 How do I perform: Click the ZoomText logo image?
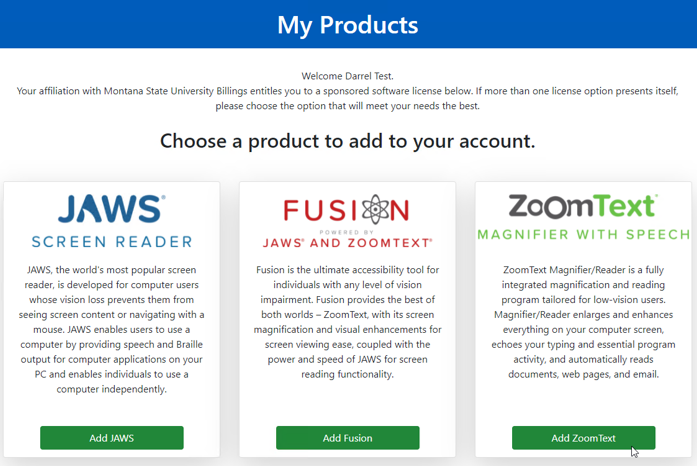point(583,217)
